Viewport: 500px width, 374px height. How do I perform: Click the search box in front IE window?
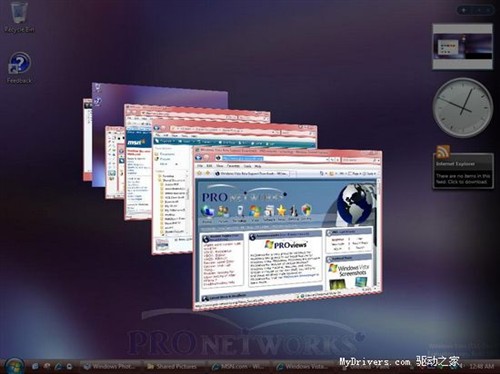pyautogui.click(x=361, y=160)
